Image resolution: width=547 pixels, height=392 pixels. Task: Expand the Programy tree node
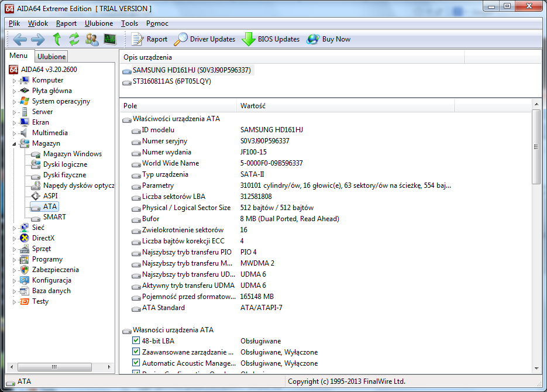pos(14,260)
